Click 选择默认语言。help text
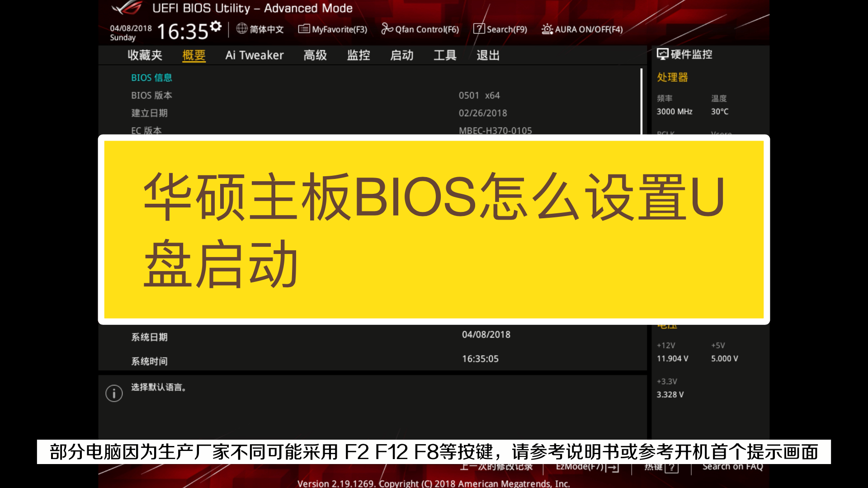 tap(159, 387)
